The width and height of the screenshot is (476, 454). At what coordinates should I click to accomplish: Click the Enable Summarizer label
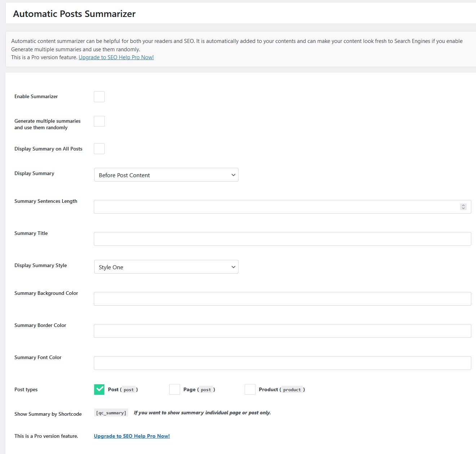pyautogui.click(x=36, y=96)
